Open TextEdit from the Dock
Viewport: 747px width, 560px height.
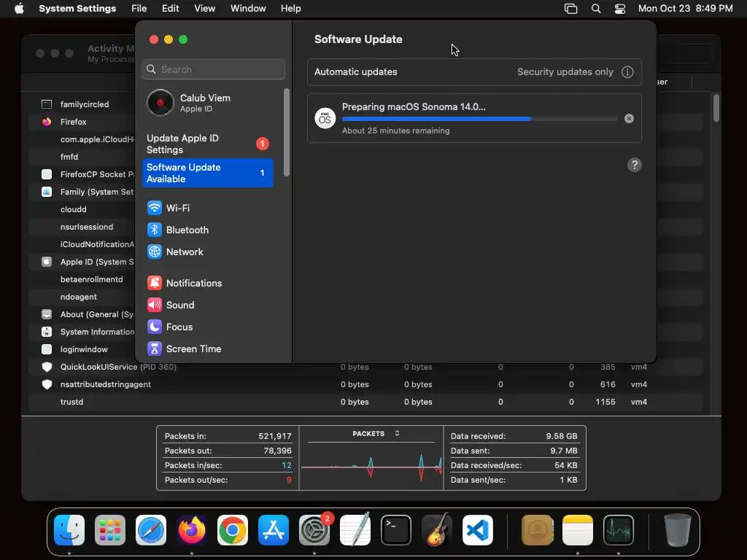coord(355,530)
